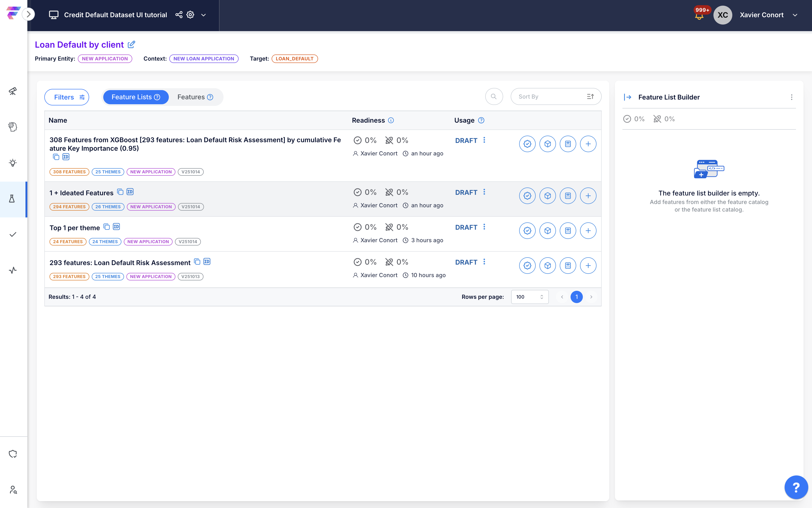The image size is (812, 508).
Task: Collapse the Feature List Builder panel arrow
Action: 627,97
